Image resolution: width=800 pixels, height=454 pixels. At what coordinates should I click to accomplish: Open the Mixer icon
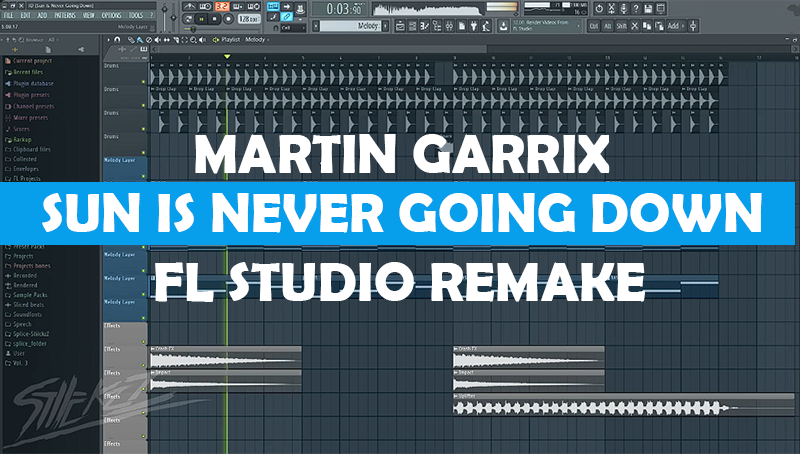[x=449, y=26]
